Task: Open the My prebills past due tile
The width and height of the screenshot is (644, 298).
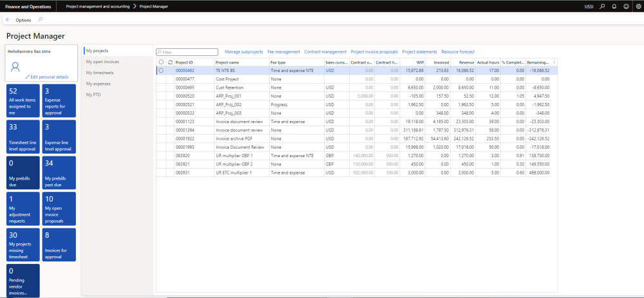Action: [60, 172]
